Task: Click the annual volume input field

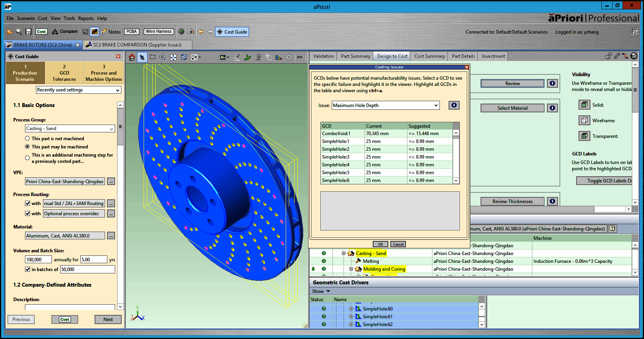Action: click(38, 259)
